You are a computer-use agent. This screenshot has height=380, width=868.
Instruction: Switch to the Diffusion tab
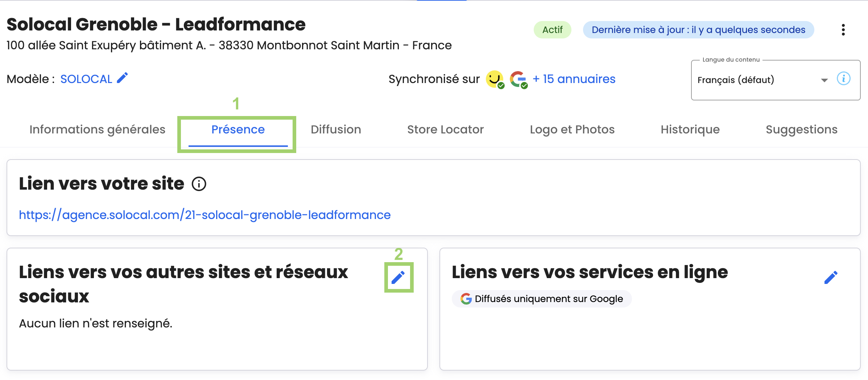(x=336, y=129)
